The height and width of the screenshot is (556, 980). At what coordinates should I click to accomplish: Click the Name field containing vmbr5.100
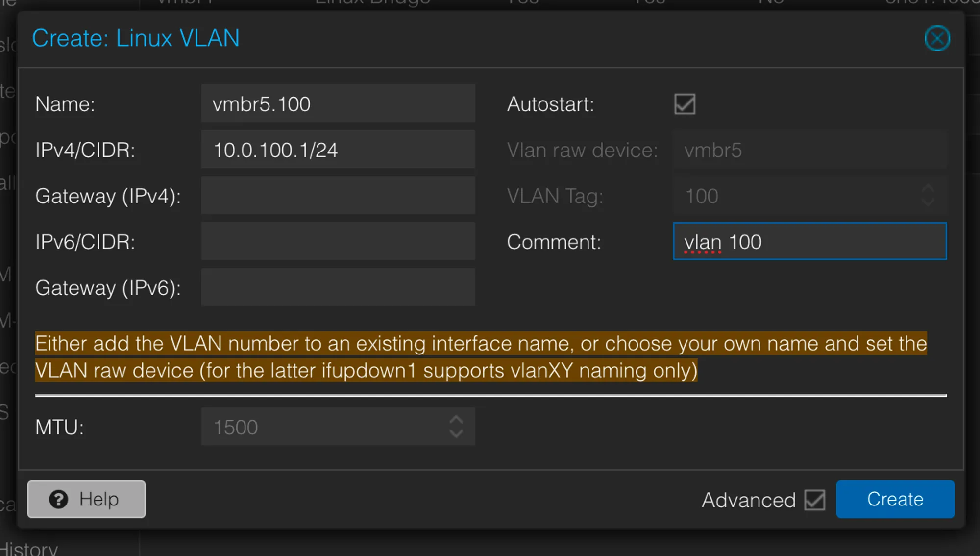point(338,103)
